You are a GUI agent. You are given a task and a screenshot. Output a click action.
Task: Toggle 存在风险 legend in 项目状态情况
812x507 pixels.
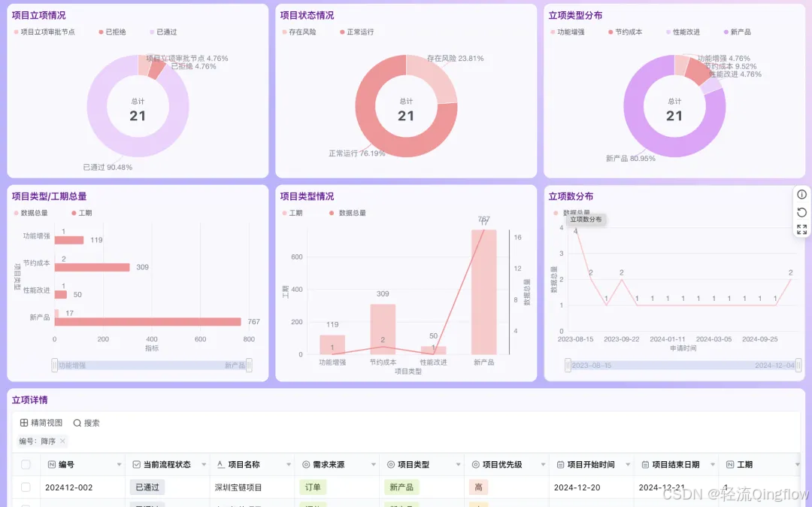[298, 32]
